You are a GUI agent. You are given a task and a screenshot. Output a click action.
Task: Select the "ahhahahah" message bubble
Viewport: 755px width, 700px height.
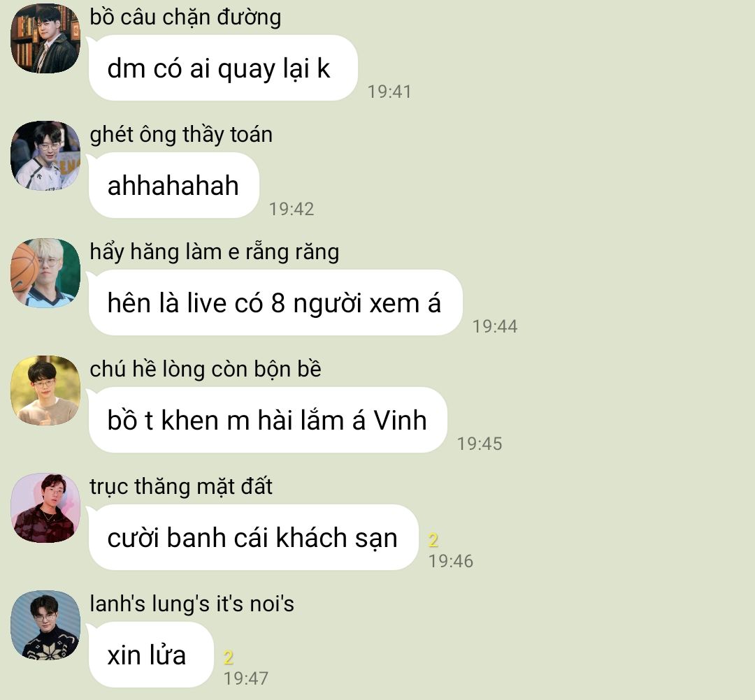173,185
